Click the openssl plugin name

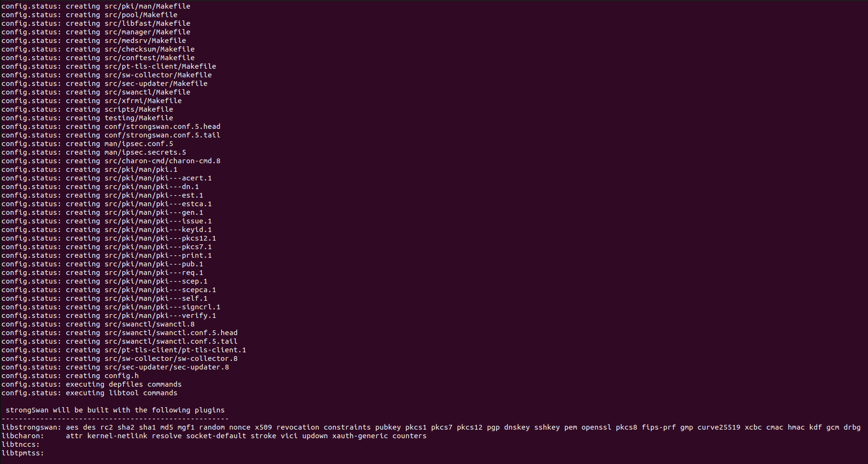pos(596,427)
